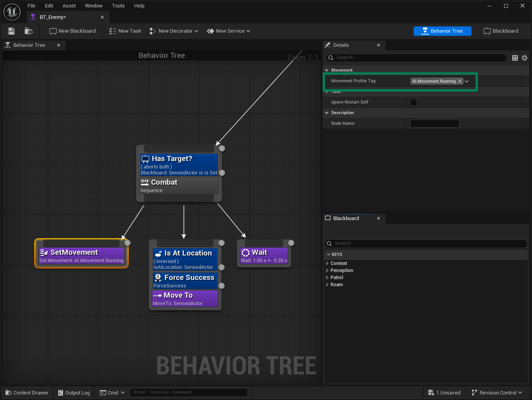The image size is (532, 400).
Task: Open the Output Log
Action: [74, 393]
